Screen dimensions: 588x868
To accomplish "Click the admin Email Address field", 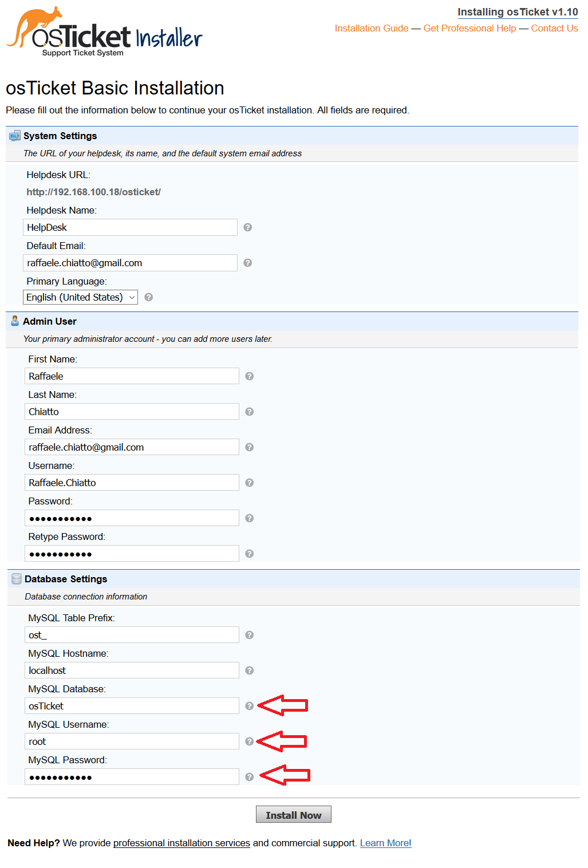I will [132, 447].
